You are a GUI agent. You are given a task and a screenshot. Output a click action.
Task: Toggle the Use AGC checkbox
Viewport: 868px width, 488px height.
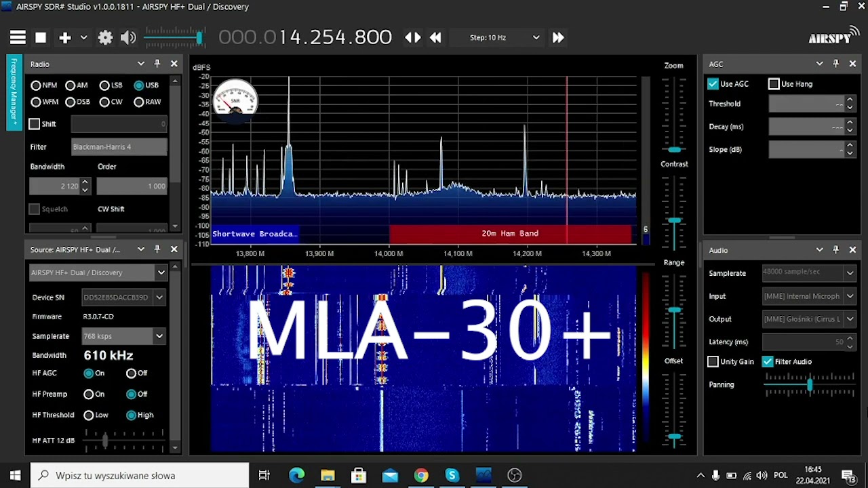tap(713, 84)
